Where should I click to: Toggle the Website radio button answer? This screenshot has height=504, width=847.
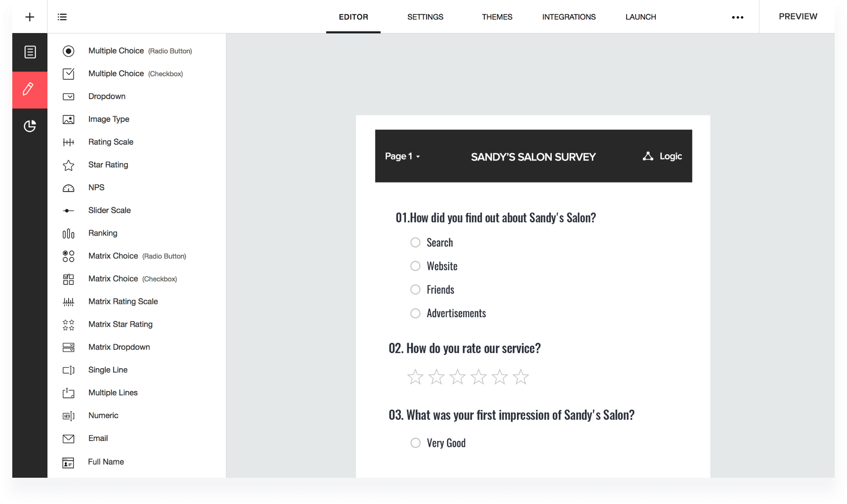pos(415,265)
